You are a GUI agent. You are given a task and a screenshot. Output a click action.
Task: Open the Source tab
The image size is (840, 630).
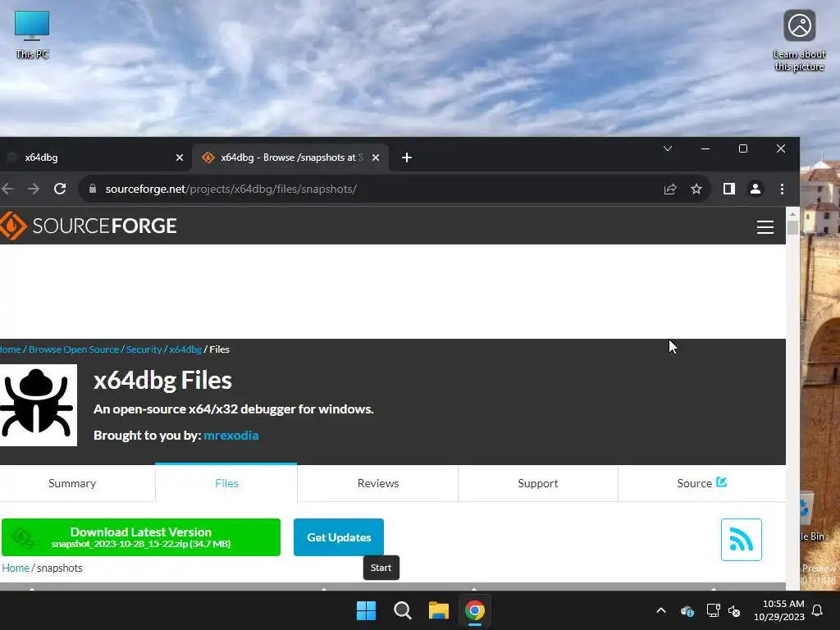point(701,483)
